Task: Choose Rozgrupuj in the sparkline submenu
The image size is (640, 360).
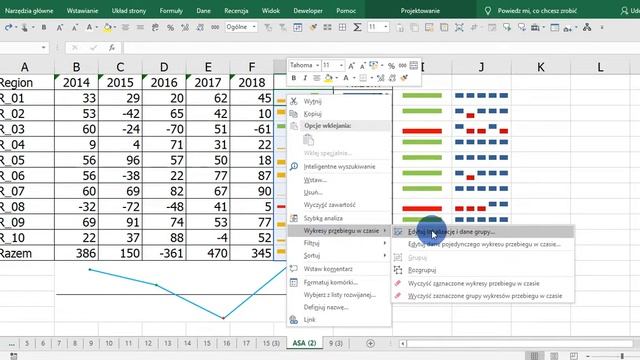Action: click(482, 270)
